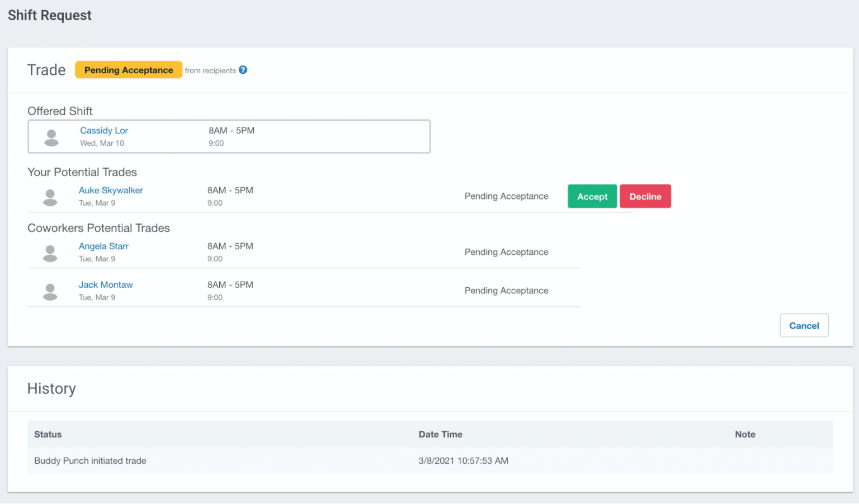Click the Note column header
Screen dimensions: 859x504
tap(745, 434)
